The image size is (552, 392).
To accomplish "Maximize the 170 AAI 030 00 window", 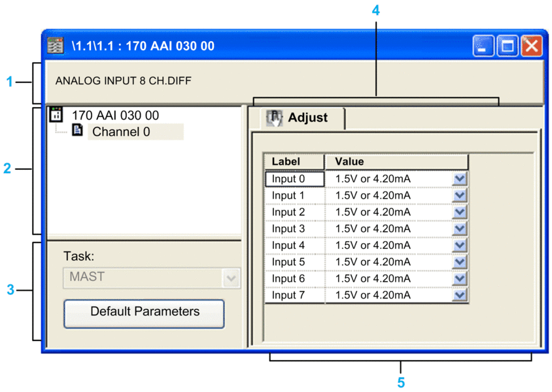I will [508, 46].
